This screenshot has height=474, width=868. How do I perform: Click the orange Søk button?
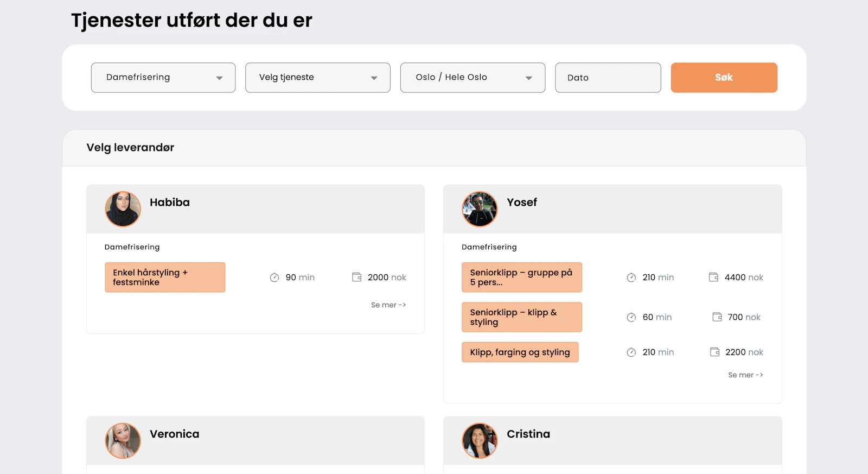click(x=724, y=78)
